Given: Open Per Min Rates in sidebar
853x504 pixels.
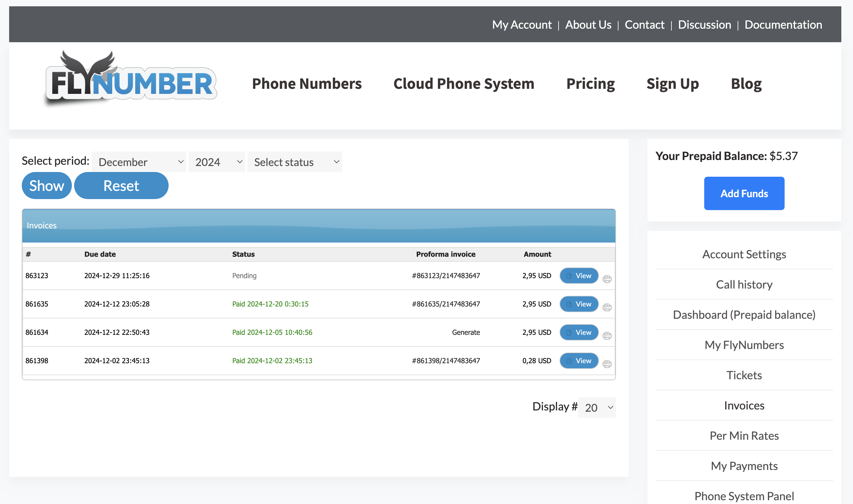Looking at the screenshot, I should coord(744,435).
